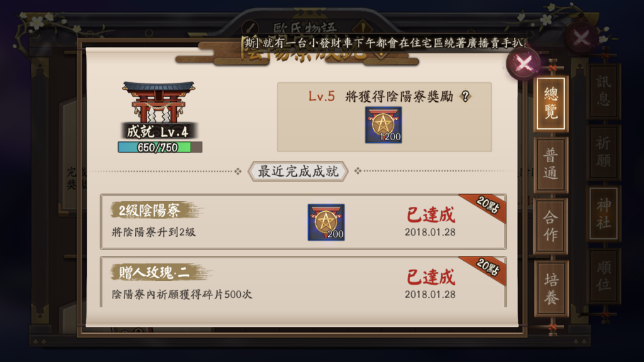644x362 pixels.
Task: Open the dimmed 順位 side tab
Action: click(x=603, y=275)
